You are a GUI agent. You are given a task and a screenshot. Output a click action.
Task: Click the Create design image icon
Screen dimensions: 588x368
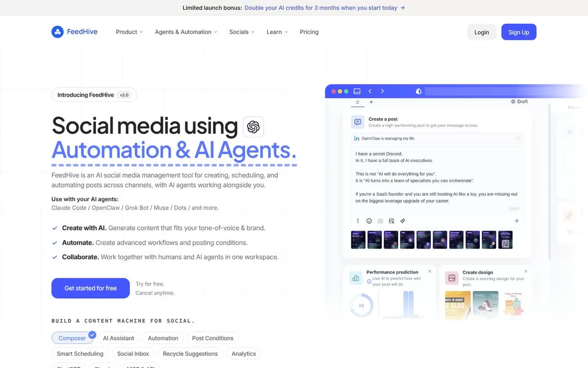452,278
